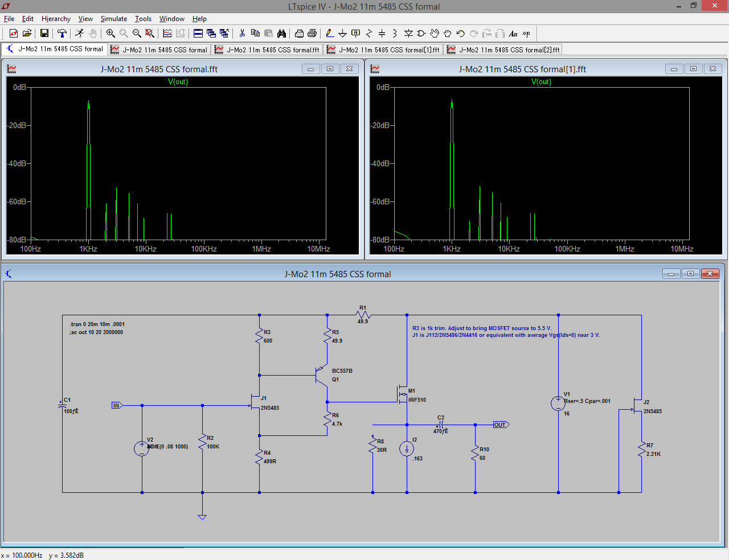Maximize the formal.fft plot window
The width and height of the screenshot is (729, 560).
[330, 69]
